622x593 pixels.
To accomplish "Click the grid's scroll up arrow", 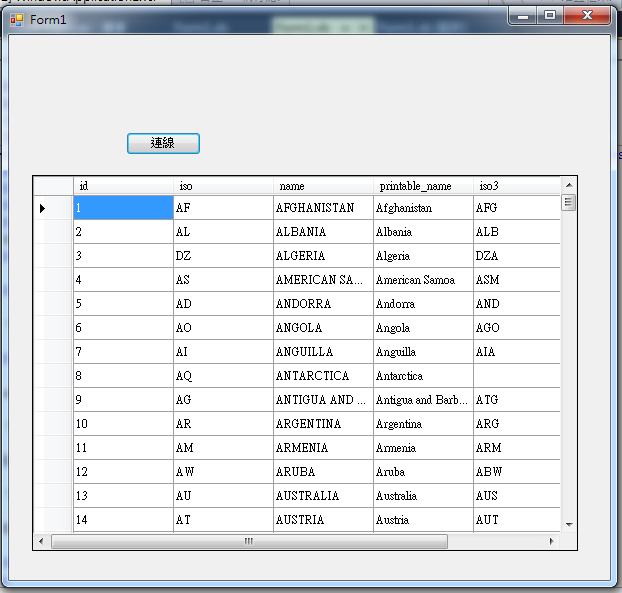I will point(569,185).
